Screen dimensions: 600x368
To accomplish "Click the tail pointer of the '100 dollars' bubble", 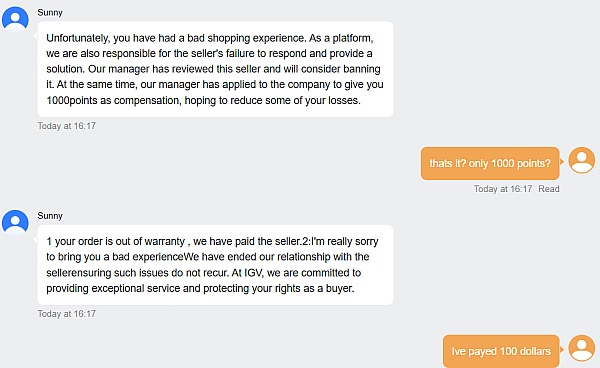I will pyautogui.click(x=562, y=349).
